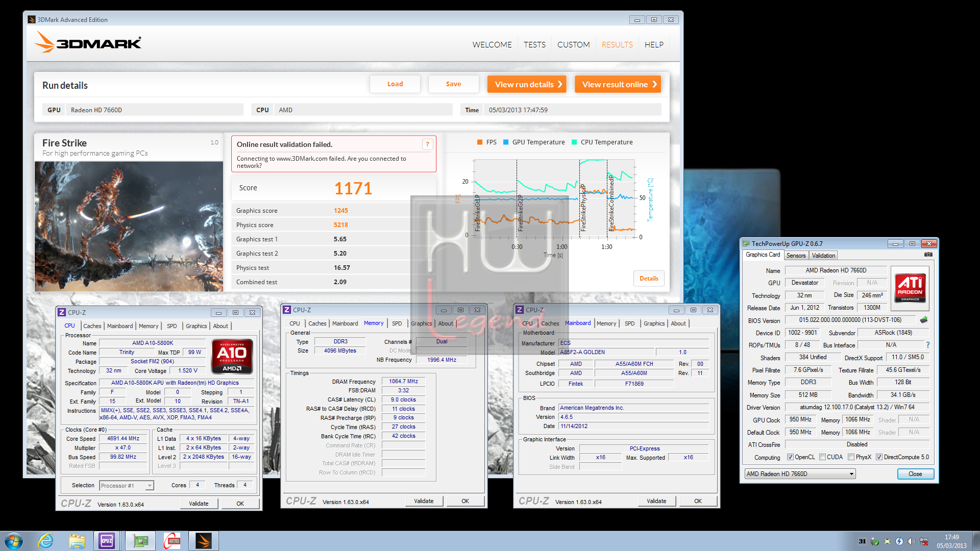980x551 pixels.
Task: Open the AMD Radeon HD 7660D dropdown
Action: point(800,474)
